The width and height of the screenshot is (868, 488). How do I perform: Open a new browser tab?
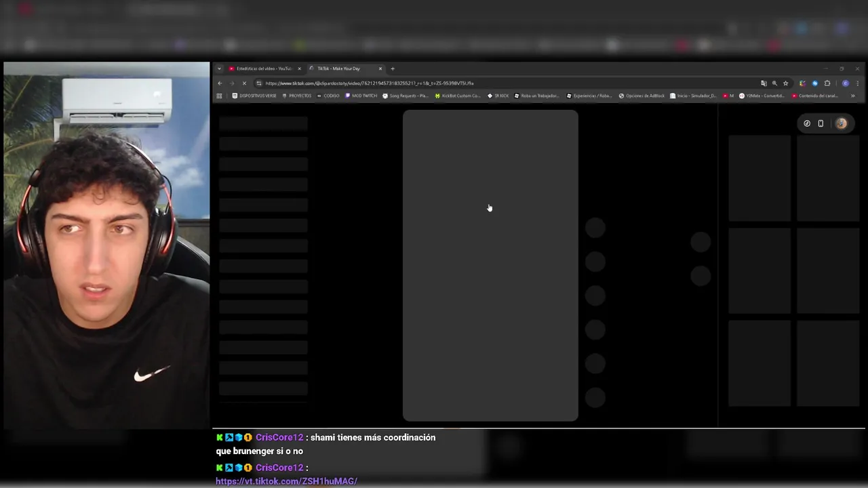tap(393, 68)
